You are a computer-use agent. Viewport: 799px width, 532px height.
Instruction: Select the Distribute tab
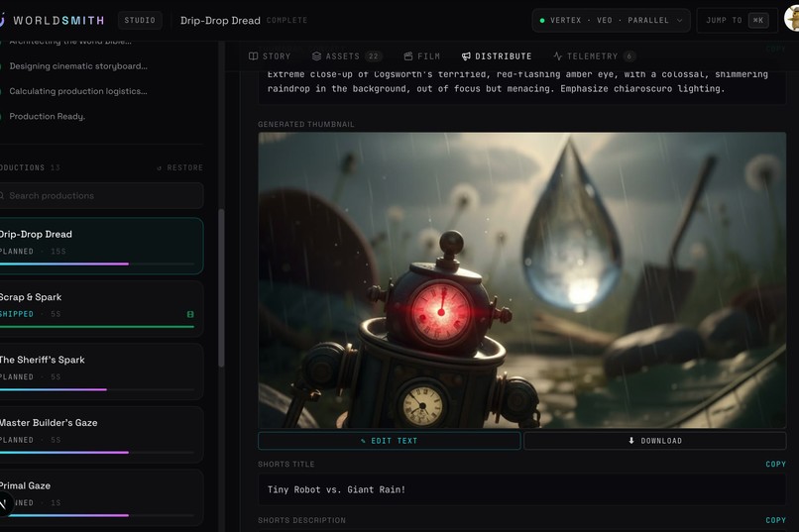(x=497, y=56)
